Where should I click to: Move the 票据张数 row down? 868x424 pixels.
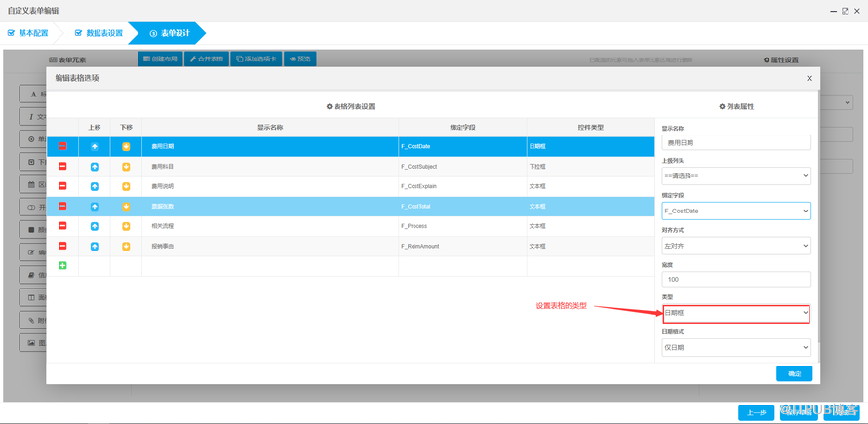click(126, 207)
